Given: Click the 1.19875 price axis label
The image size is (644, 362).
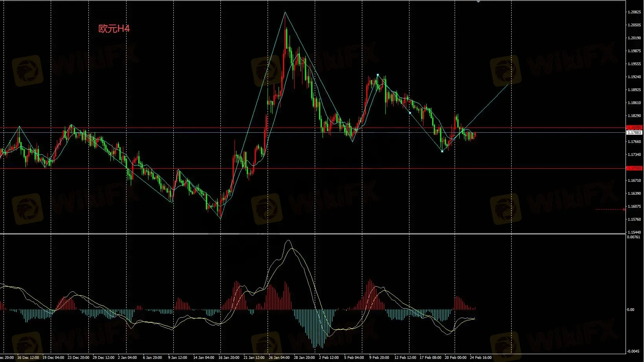Looking at the screenshot, I should [634, 51].
